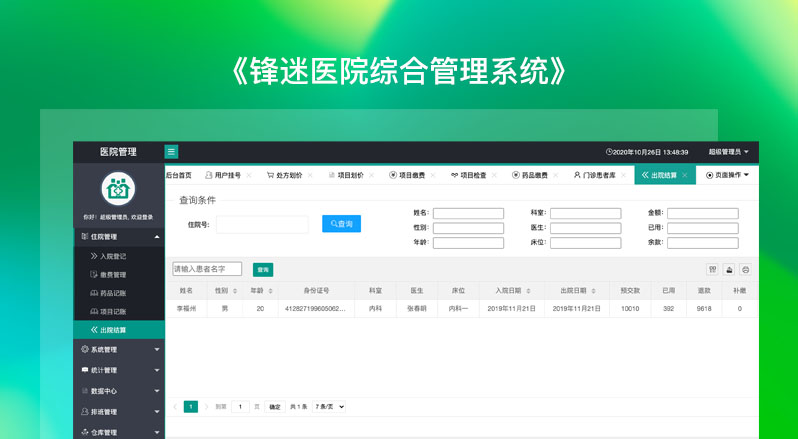This screenshot has height=439, width=798.
Task: Click the export icon above table
Action: pos(729,269)
